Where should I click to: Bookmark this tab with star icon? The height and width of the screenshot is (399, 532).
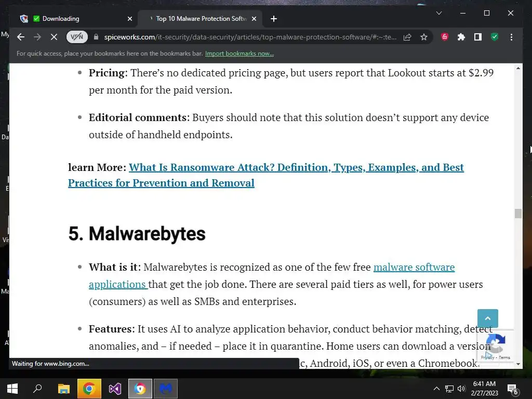tap(424, 37)
